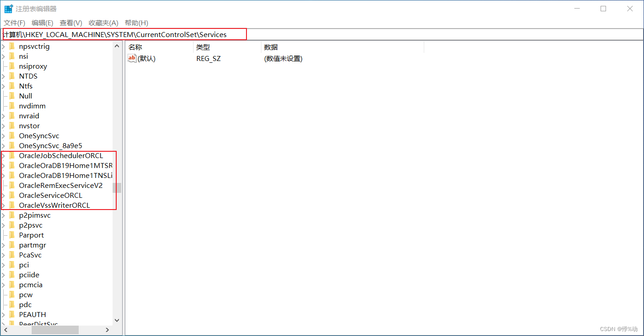Expand the NTDS registry key
Viewport: 644px width, 336px height.
click(x=4, y=76)
